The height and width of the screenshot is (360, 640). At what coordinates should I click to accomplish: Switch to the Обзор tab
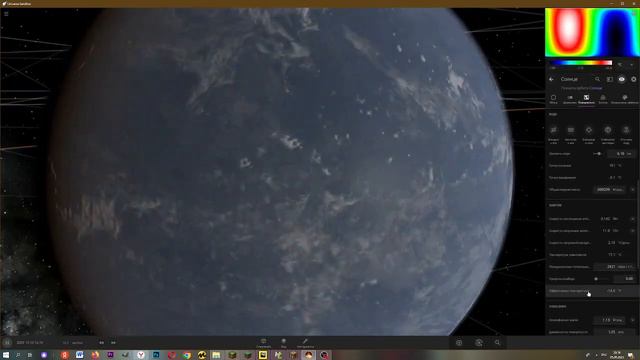[x=553, y=99]
